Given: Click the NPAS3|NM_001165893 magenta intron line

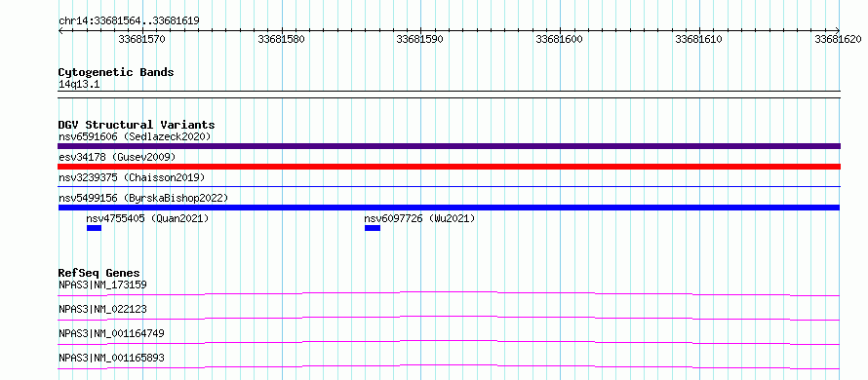Looking at the screenshot, I should coord(449,366).
